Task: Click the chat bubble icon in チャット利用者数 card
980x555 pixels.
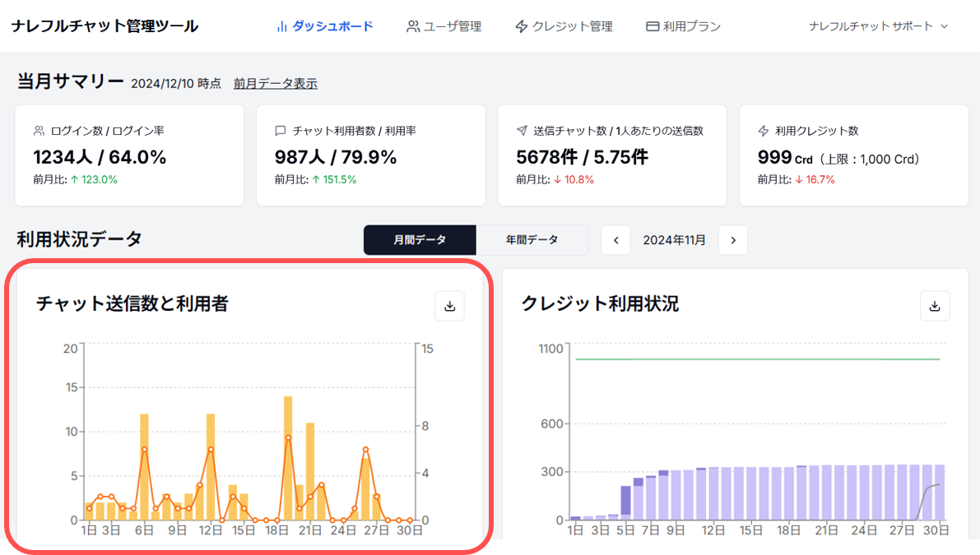Action: point(280,131)
